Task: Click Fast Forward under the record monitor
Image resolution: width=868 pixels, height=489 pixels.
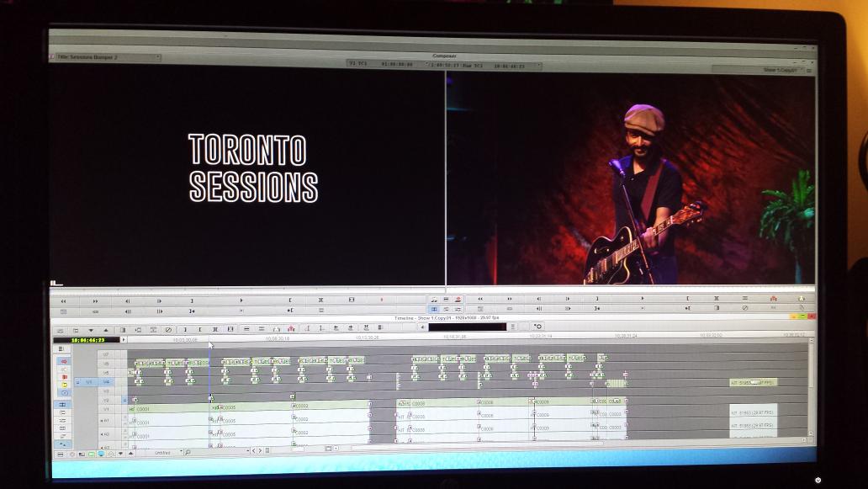Action: [x=510, y=299]
